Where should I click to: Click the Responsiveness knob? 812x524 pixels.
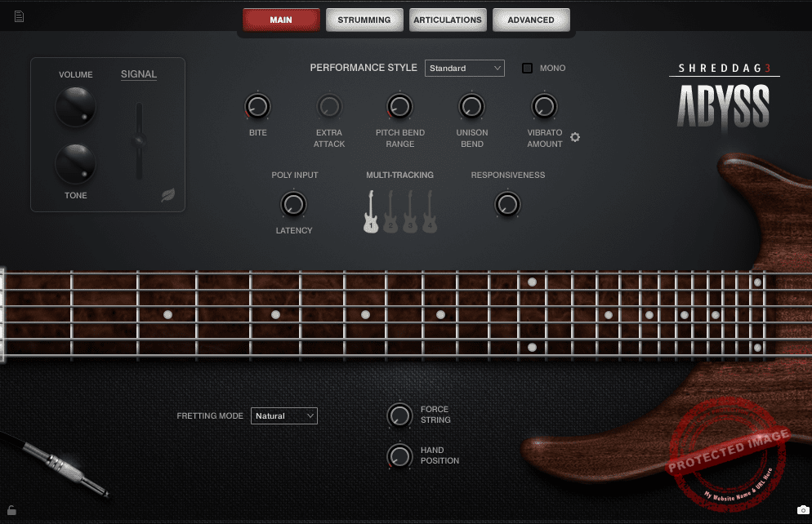507,204
